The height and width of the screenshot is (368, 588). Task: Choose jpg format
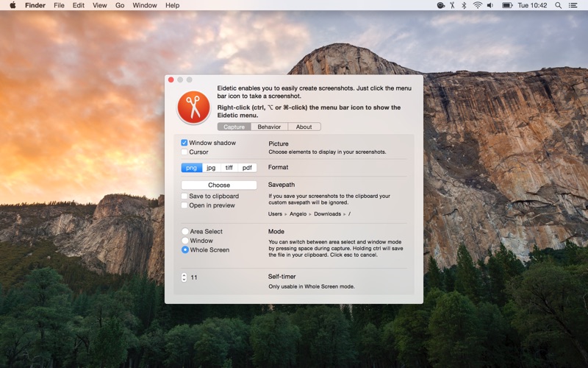pos(211,168)
